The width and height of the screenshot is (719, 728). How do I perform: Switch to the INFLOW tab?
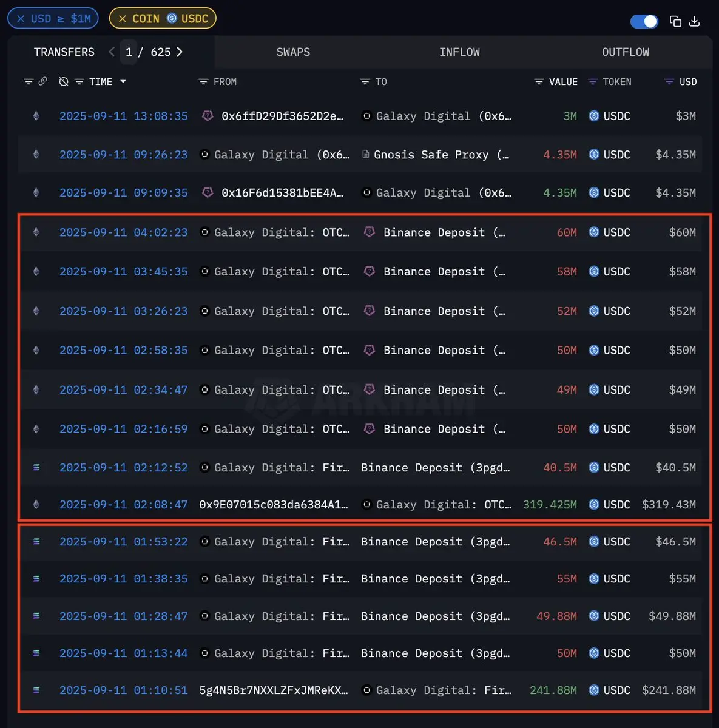coord(459,52)
